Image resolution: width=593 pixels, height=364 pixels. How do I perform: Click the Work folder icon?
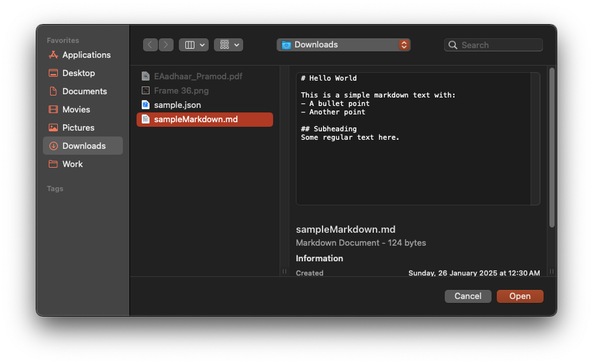point(53,164)
